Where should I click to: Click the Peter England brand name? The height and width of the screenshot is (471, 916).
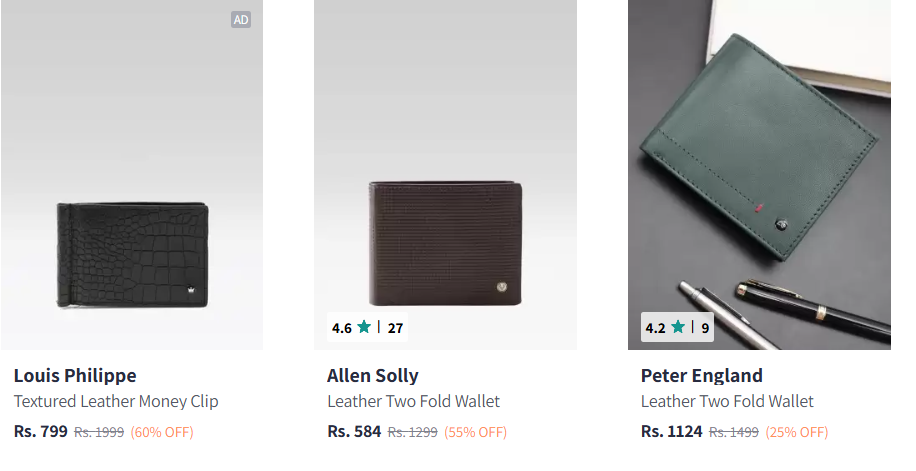(x=701, y=376)
